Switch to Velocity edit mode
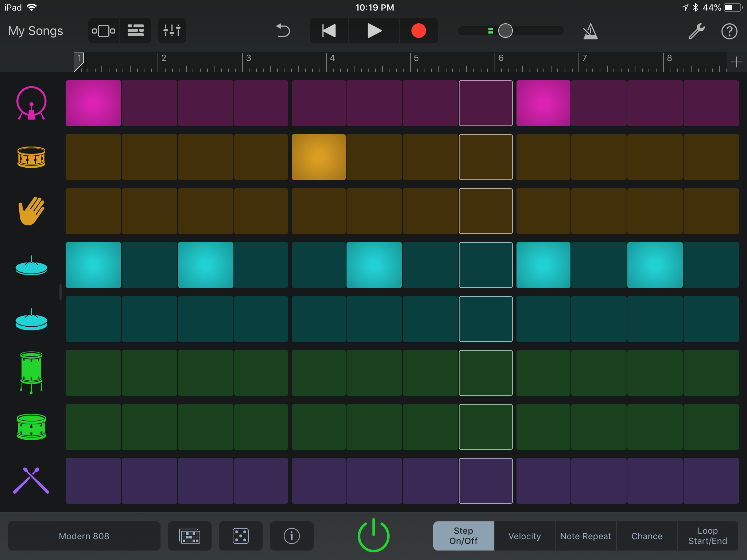The height and width of the screenshot is (560, 747). 525,536
